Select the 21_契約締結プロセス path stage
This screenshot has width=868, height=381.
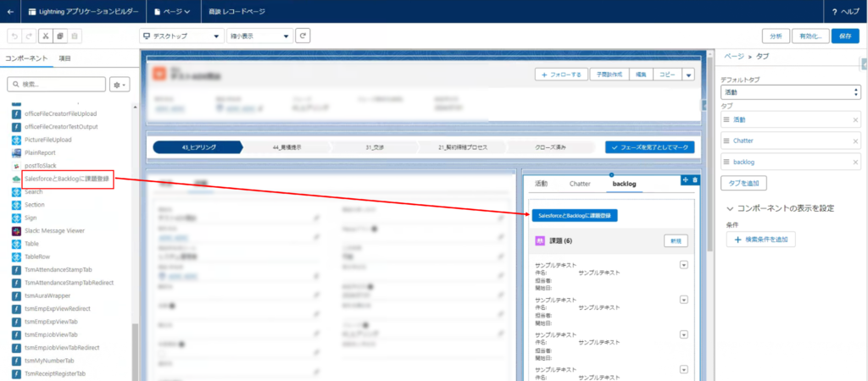(x=461, y=147)
